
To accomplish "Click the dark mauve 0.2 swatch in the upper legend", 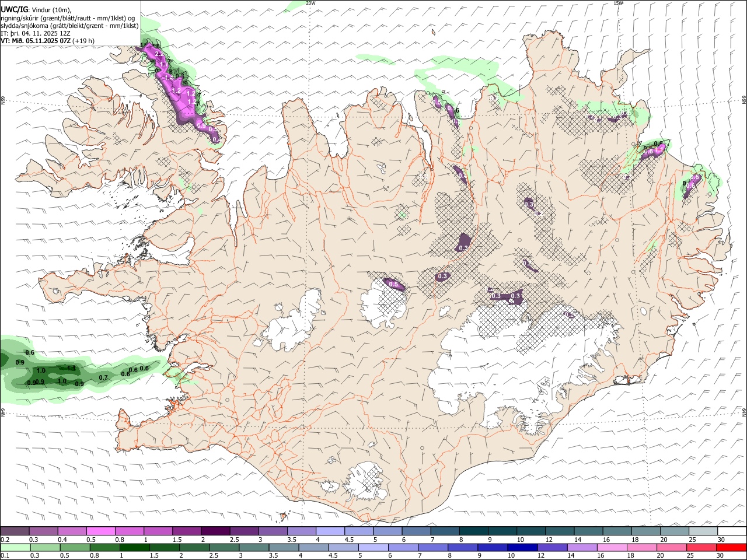I will (x=15, y=531).
